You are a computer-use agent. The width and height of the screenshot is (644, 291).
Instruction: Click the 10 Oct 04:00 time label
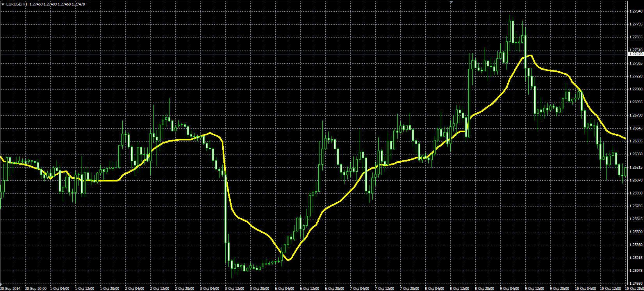click(586, 289)
